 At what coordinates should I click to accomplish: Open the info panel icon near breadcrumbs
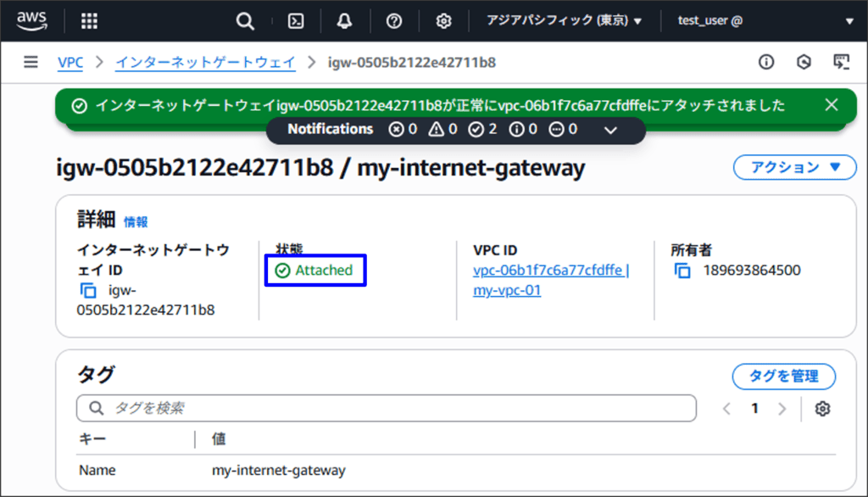[x=766, y=62]
